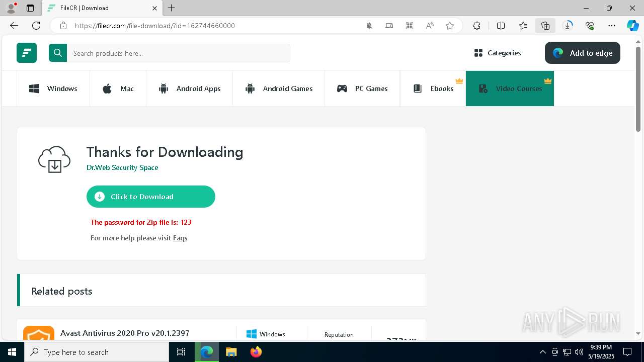
Task: Click the scrollbar down arrow
Action: (638, 333)
